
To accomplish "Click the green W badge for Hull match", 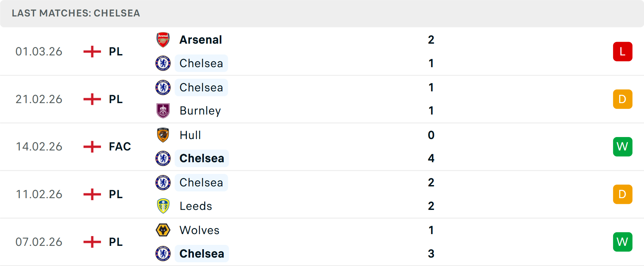I will [623, 147].
